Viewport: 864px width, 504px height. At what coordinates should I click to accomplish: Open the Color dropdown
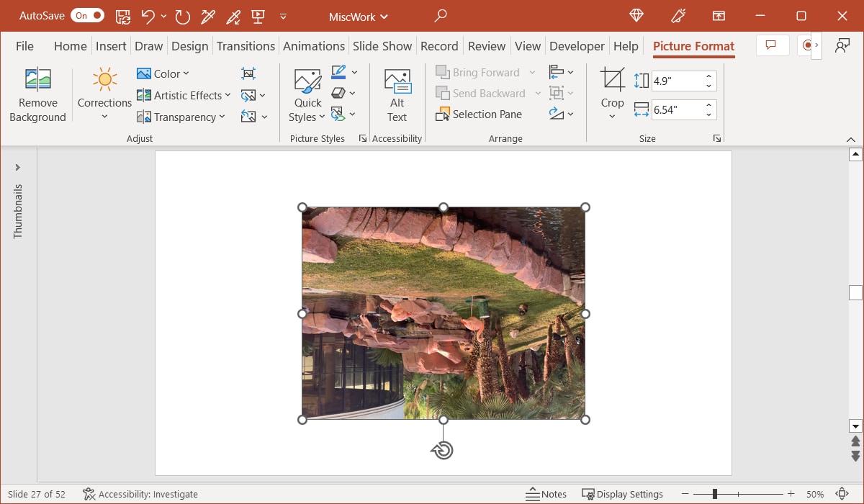164,73
